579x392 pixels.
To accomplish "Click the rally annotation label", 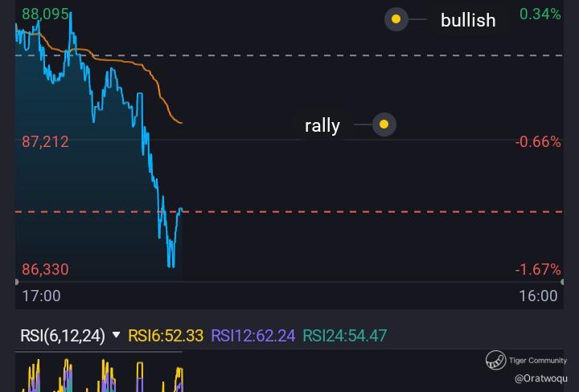I will coord(322,126).
